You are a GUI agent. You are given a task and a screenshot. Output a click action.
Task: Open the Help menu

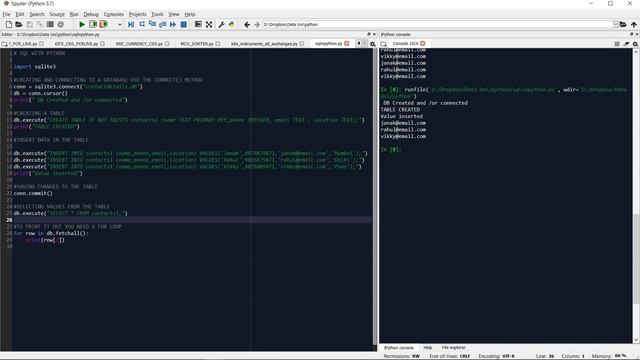click(x=190, y=14)
